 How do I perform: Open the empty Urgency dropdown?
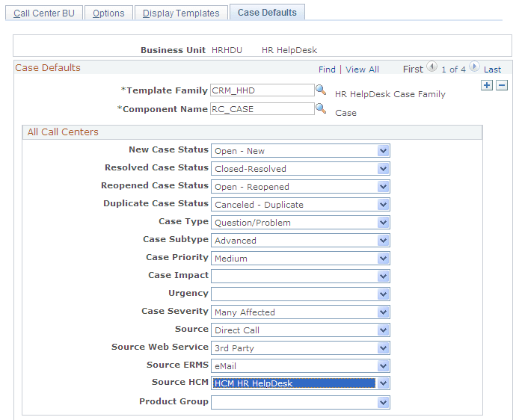point(301,294)
